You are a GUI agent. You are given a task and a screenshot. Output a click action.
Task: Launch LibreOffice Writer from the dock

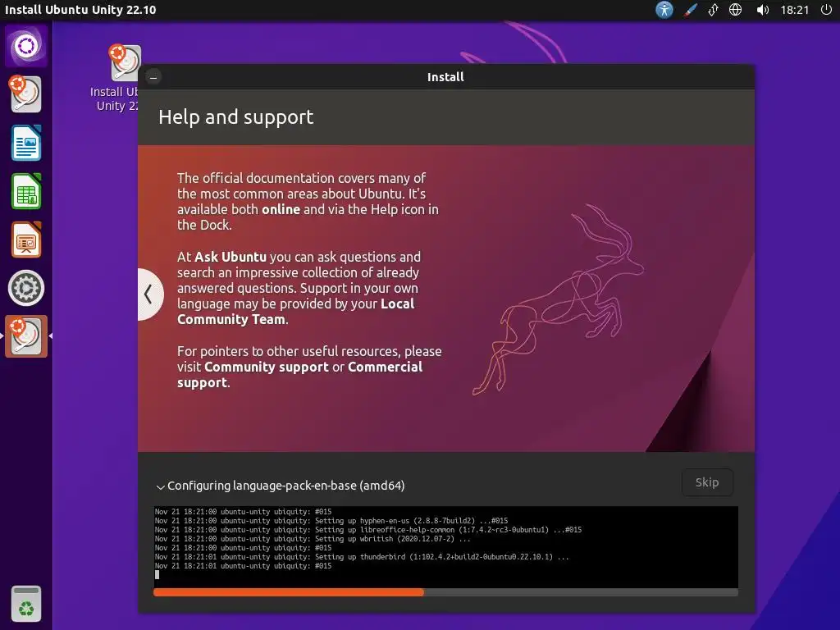click(26, 143)
